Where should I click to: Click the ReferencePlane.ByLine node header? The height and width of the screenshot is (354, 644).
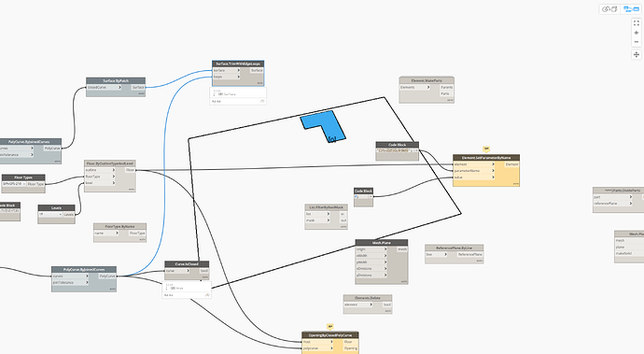pos(454,248)
